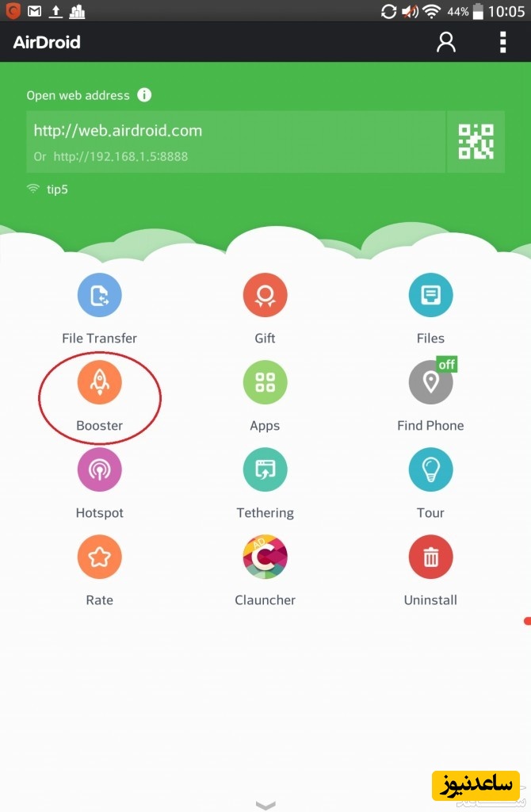This screenshot has width=531, height=812.
Task: Start the Tour lightbulb icon
Action: tap(430, 469)
